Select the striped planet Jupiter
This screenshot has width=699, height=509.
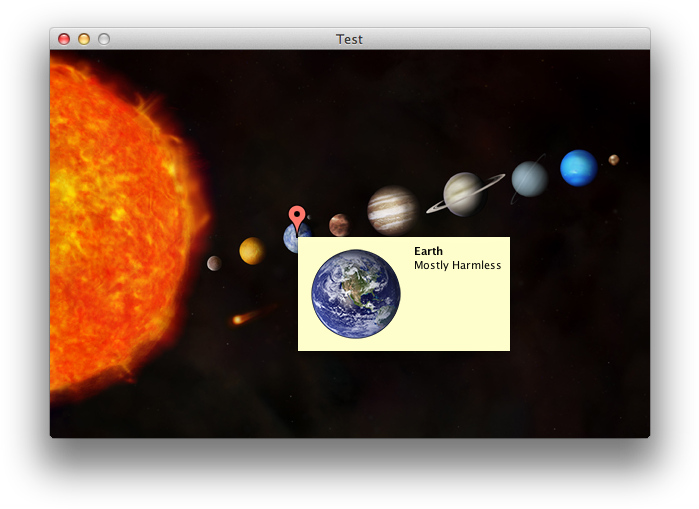pyautogui.click(x=393, y=210)
